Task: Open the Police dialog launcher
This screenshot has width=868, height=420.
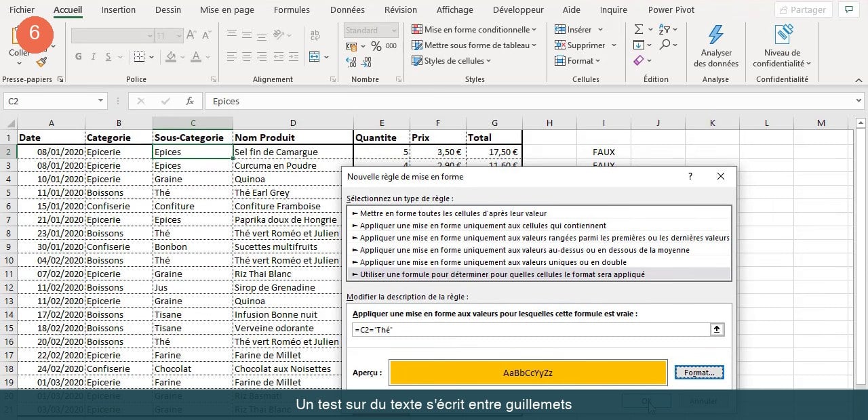Action: click(214, 79)
